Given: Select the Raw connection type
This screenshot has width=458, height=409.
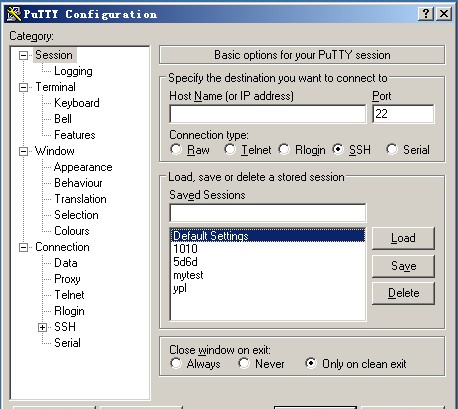Looking at the screenshot, I should pyautogui.click(x=176, y=149).
